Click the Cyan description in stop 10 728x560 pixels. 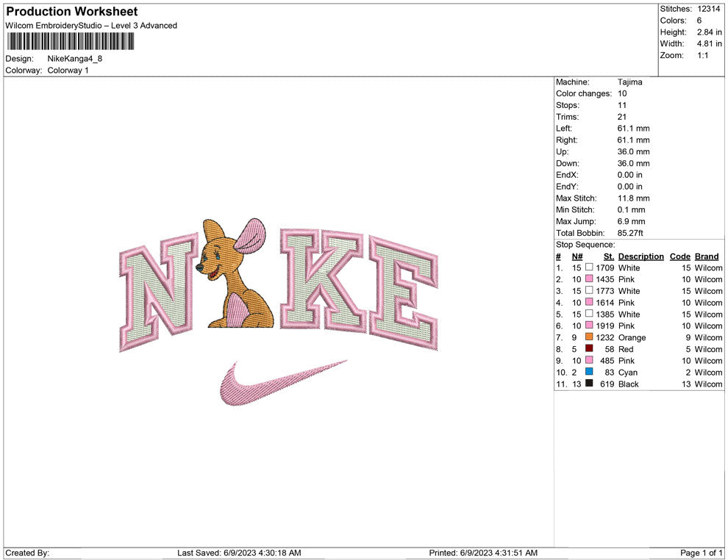pos(628,372)
